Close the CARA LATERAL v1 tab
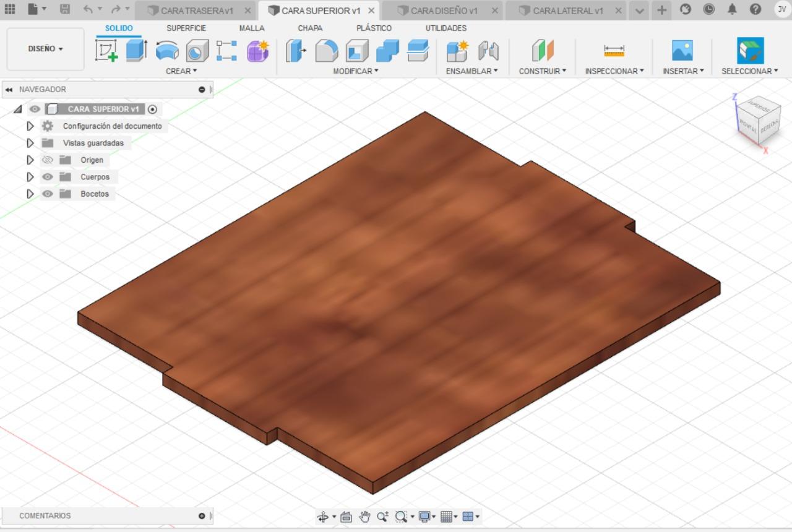 (619, 11)
